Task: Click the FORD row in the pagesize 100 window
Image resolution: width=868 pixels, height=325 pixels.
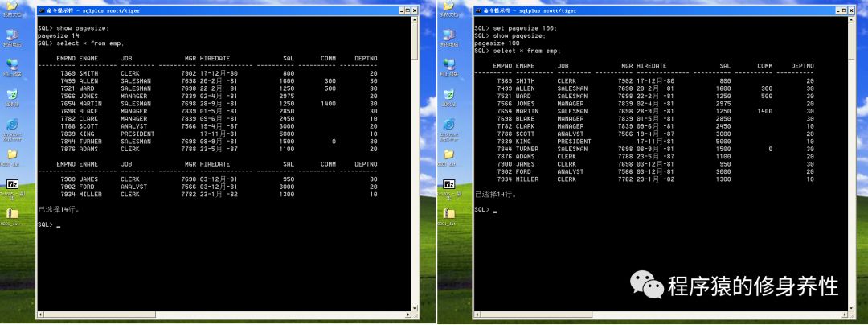Action: tap(656, 171)
